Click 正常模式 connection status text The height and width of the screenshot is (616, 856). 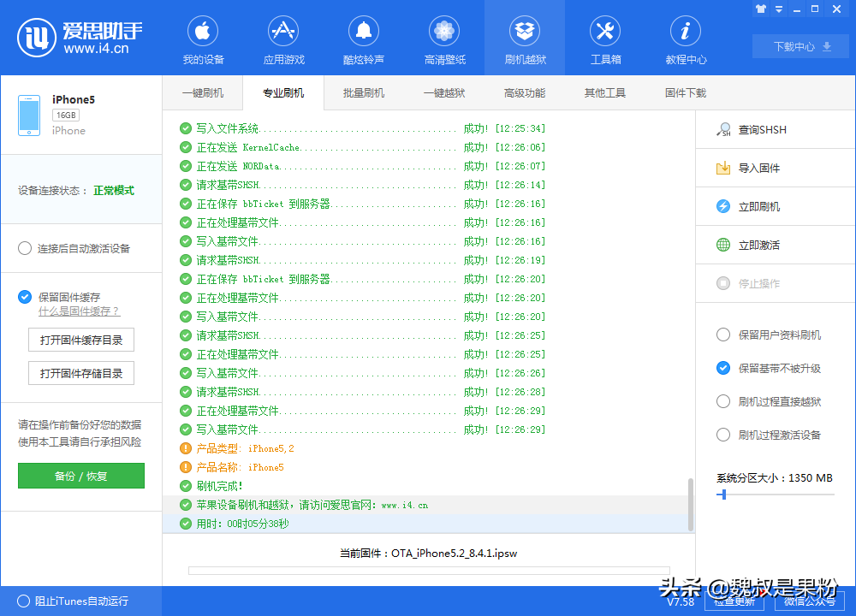pos(114,191)
